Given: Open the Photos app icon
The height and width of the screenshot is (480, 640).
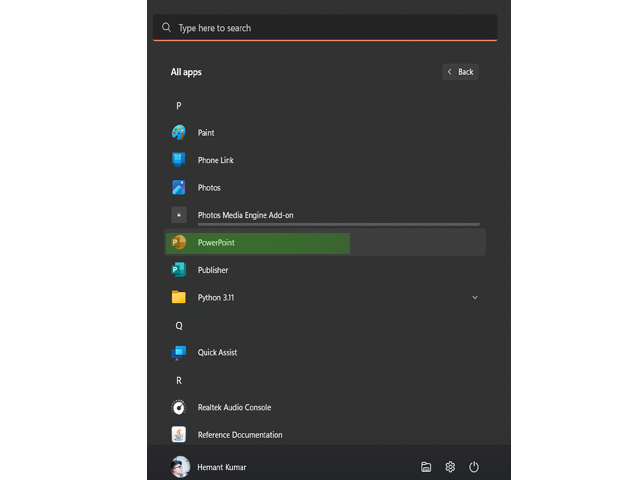Looking at the screenshot, I should coord(178,187).
